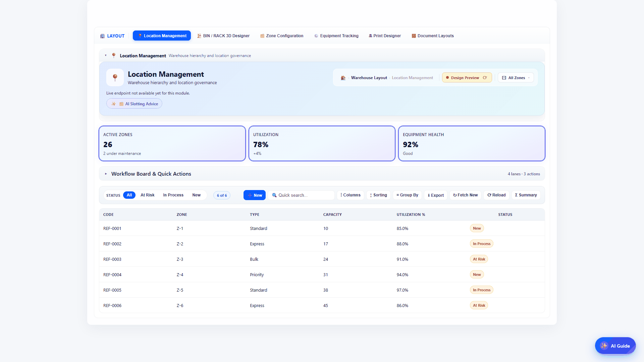Click the zone box icon in All Zones

pyautogui.click(x=504, y=78)
